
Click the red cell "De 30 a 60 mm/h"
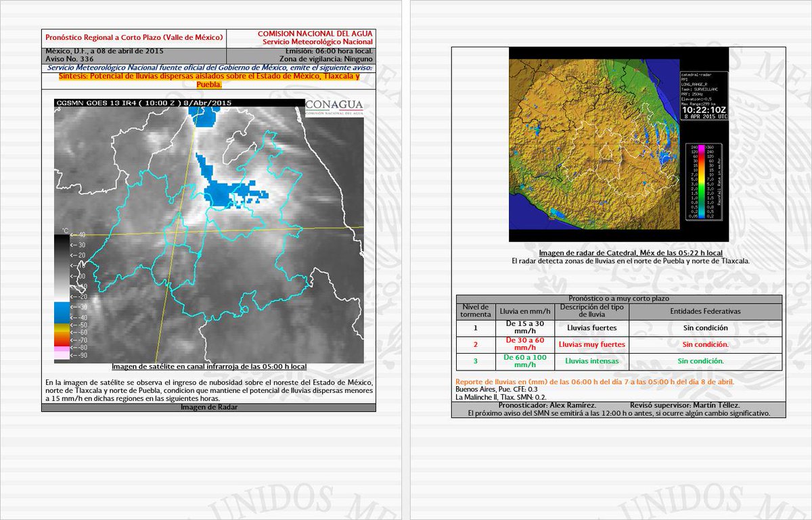pyautogui.click(x=524, y=344)
